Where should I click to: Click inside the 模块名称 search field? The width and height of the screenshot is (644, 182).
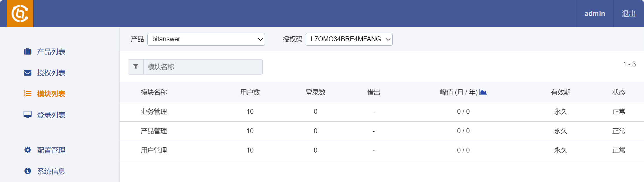[202, 67]
